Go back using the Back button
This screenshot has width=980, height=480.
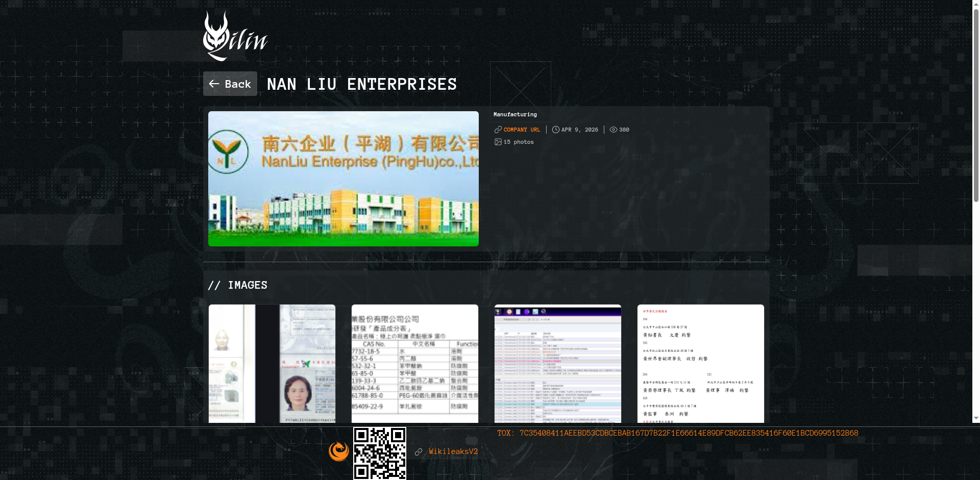(230, 84)
